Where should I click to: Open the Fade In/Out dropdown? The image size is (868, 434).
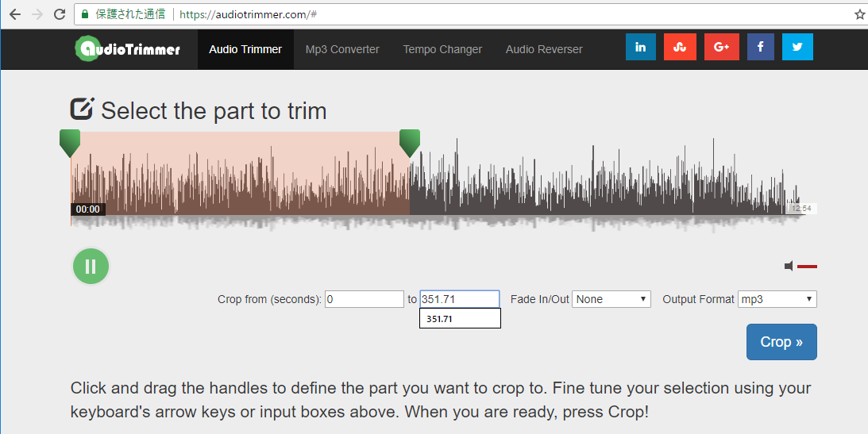[611, 299]
